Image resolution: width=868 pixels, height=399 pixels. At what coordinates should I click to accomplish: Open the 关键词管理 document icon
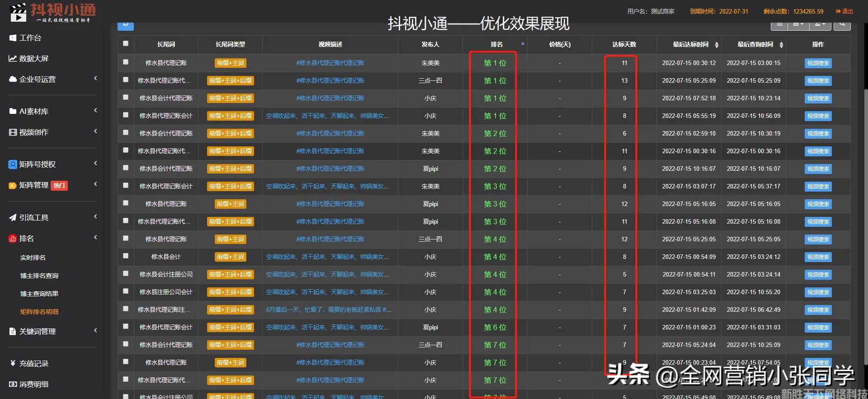(x=13, y=332)
